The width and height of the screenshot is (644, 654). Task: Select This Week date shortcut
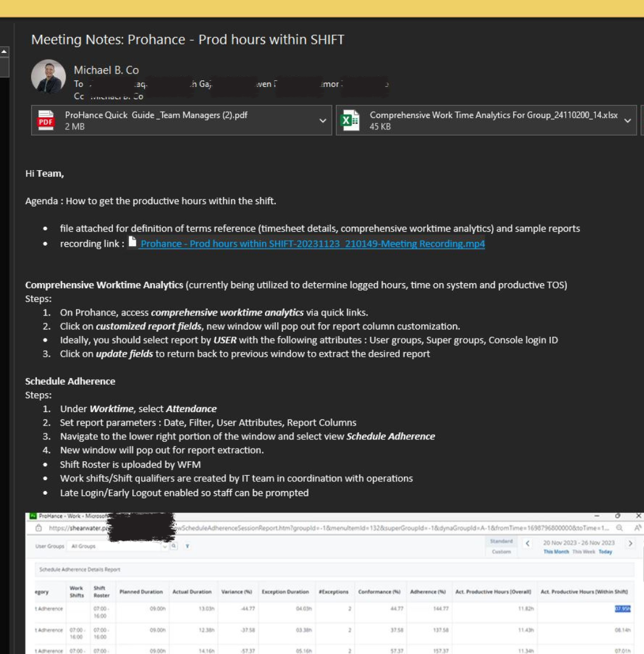coord(584,552)
